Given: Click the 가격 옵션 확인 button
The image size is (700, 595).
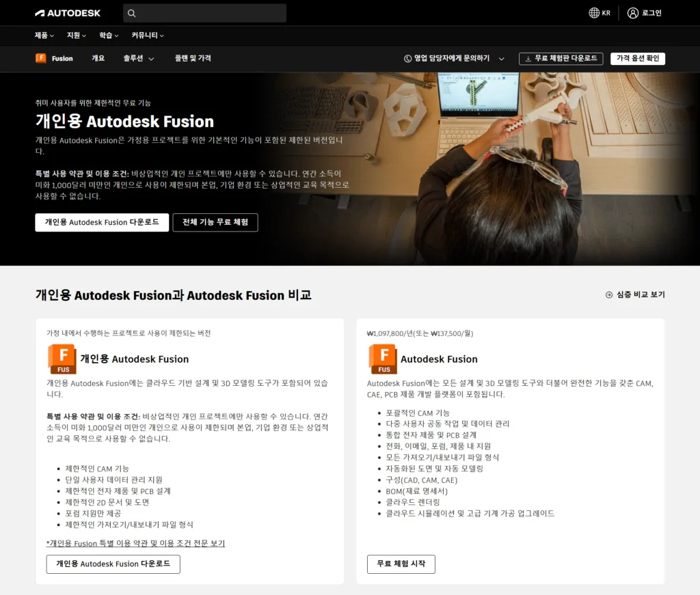Looking at the screenshot, I should pos(638,59).
